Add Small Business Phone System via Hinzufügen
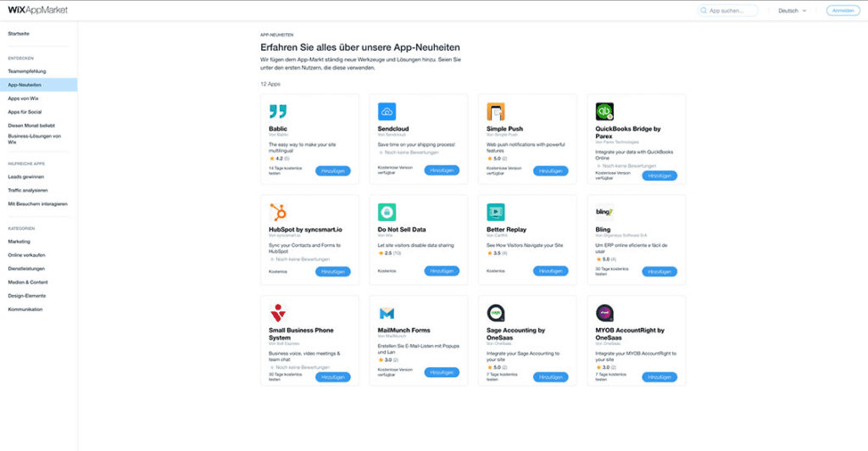This screenshot has width=868, height=451. 332,377
